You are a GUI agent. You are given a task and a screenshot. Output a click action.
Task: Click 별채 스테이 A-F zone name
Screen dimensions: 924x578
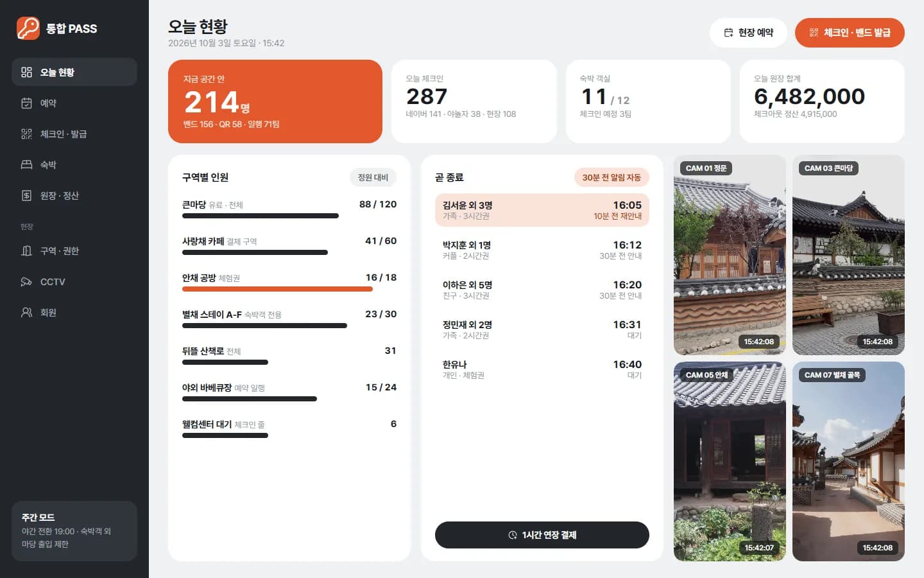point(212,314)
